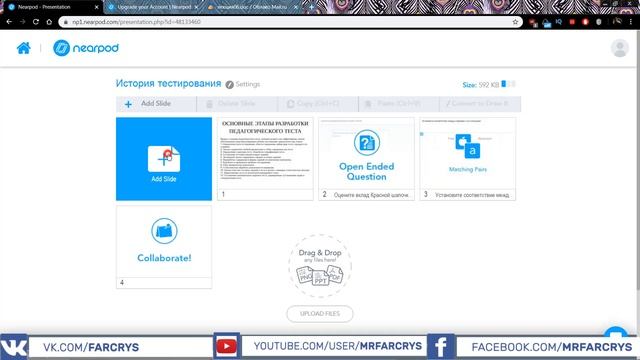Click the plus Add Slide toolbar button

click(x=156, y=104)
